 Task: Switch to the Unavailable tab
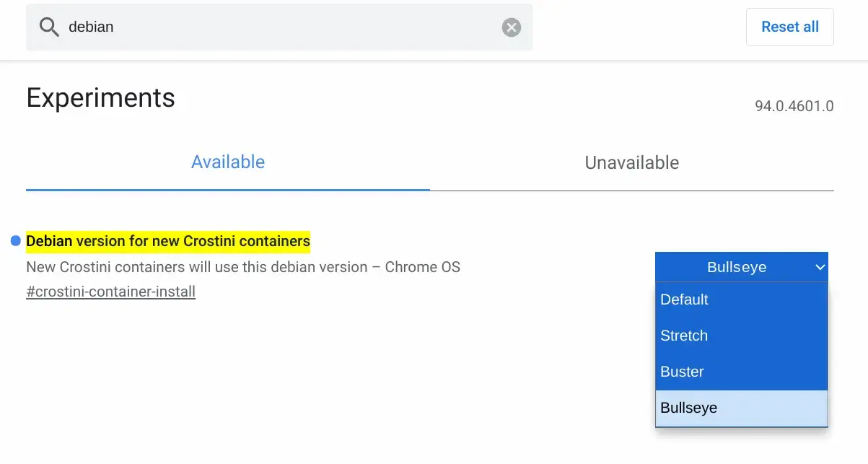pos(631,162)
